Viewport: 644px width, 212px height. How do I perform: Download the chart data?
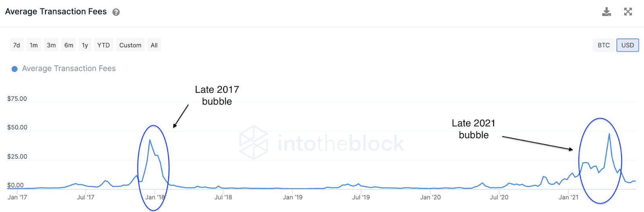coord(607,12)
